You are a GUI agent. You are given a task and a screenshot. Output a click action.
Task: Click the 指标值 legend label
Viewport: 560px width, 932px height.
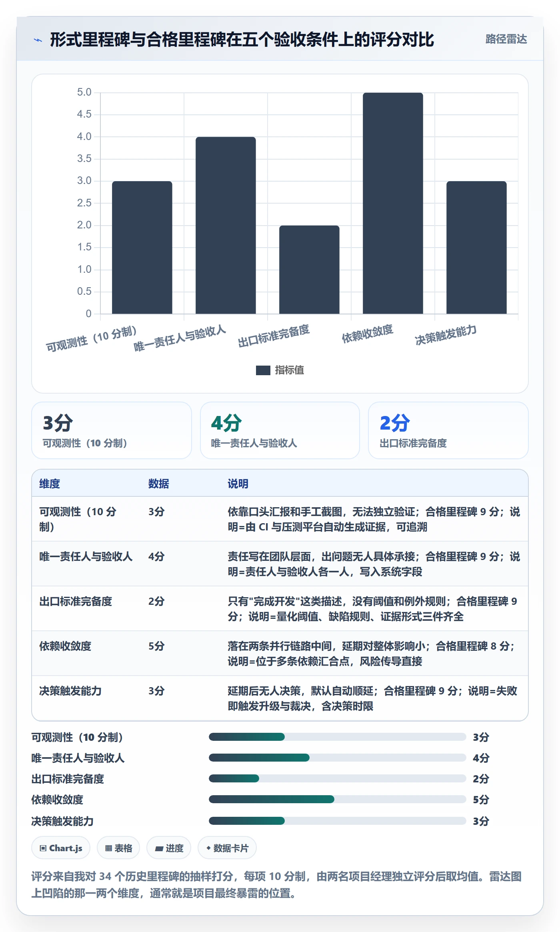[x=290, y=370]
